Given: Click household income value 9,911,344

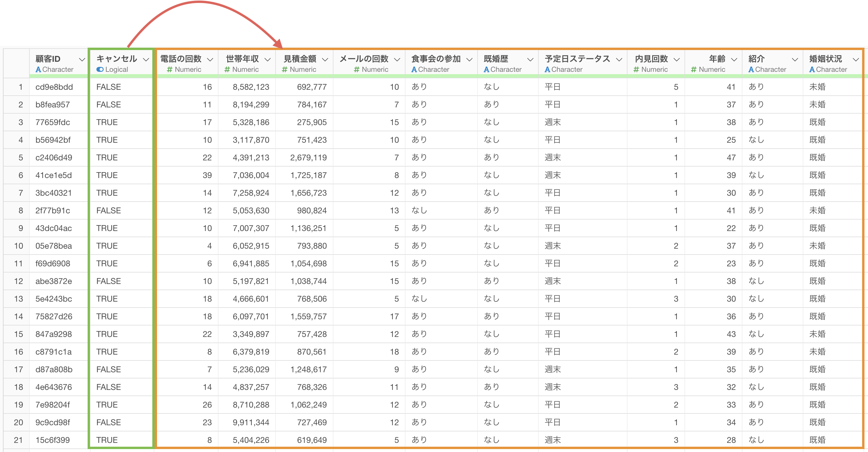Looking at the screenshot, I should pyautogui.click(x=251, y=422).
